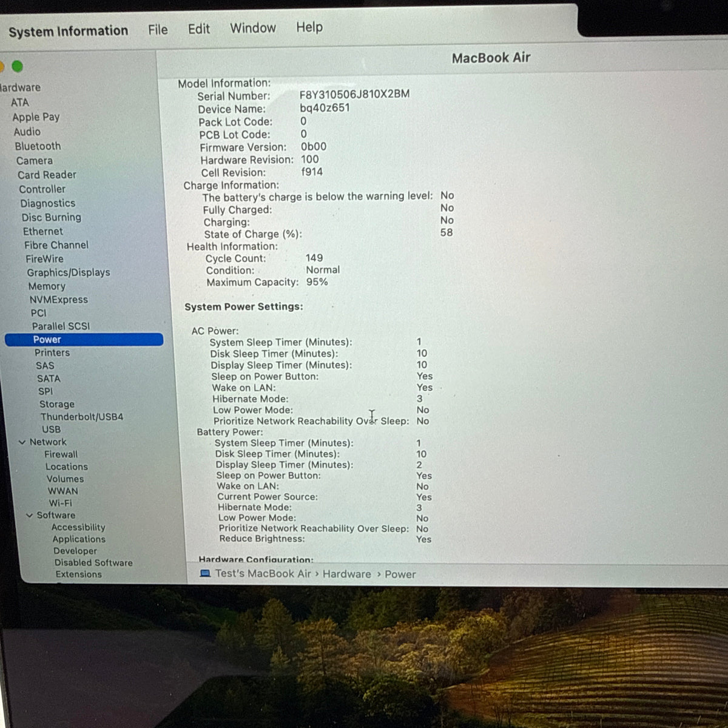Select ATA in the sidebar
This screenshot has height=728, width=728.
click(x=19, y=103)
